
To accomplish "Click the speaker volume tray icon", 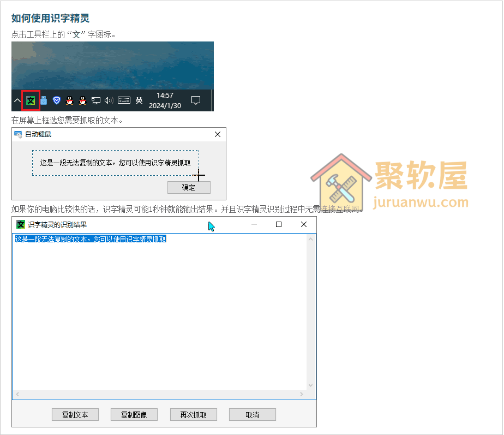I will click(x=108, y=100).
